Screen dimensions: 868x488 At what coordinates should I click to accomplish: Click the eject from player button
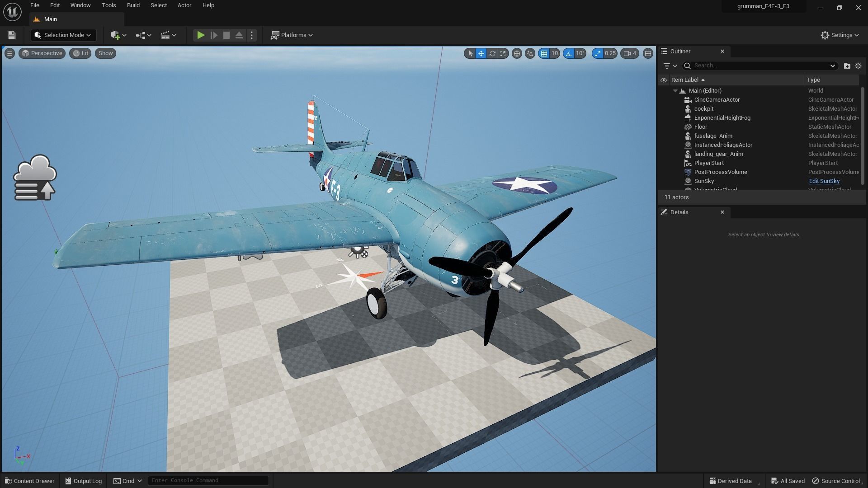coord(239,35)
